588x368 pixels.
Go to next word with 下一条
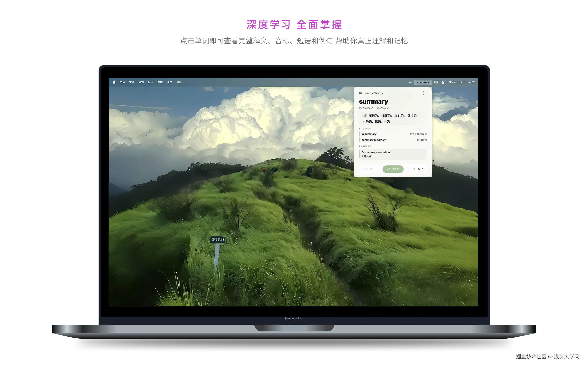tap(418, 169)
